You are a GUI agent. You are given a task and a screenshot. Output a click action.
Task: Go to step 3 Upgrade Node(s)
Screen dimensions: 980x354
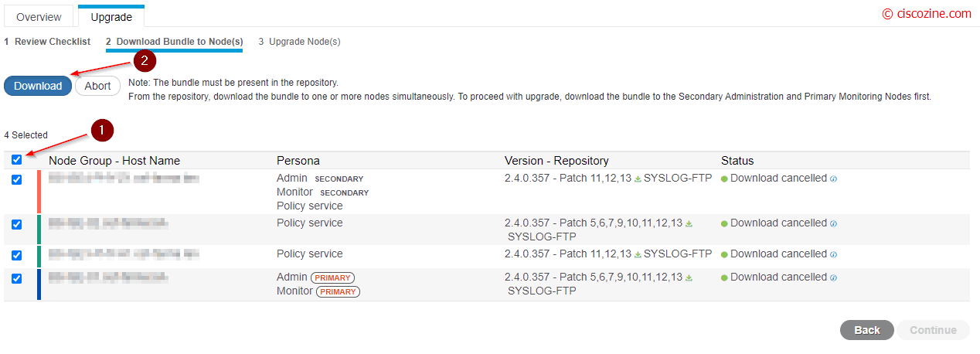[x=299, y=42]
